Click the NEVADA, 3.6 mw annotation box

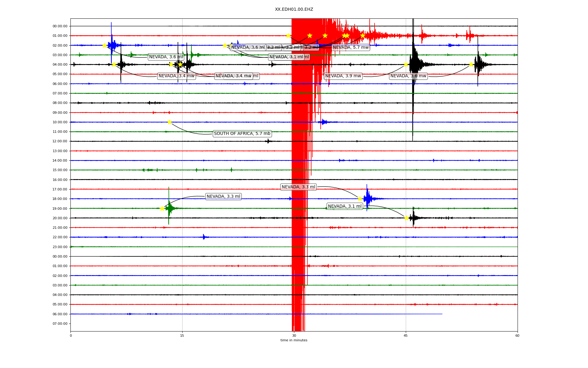(x=408, y=76)
